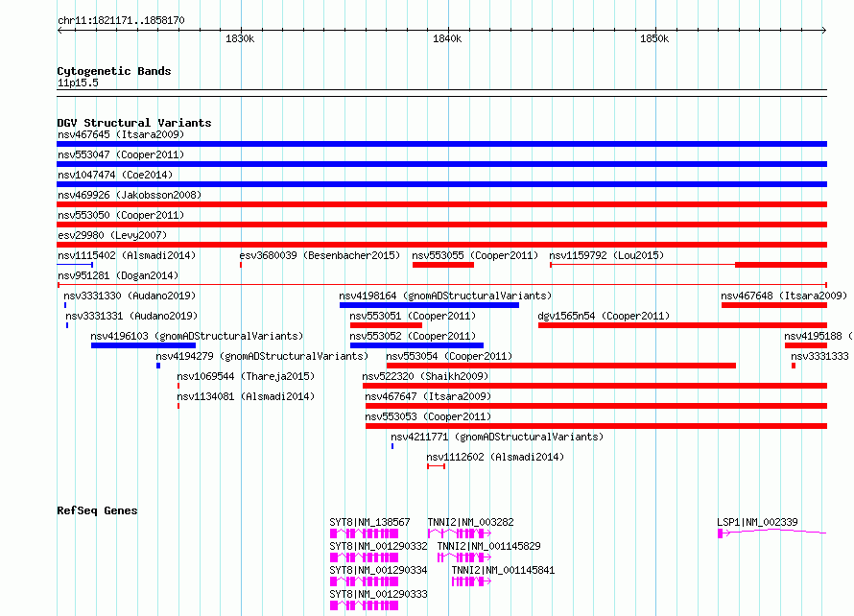Click chr11:1821171..1858170 coordinates label
This screenshot has height=616, width=854.
point(121,21)
